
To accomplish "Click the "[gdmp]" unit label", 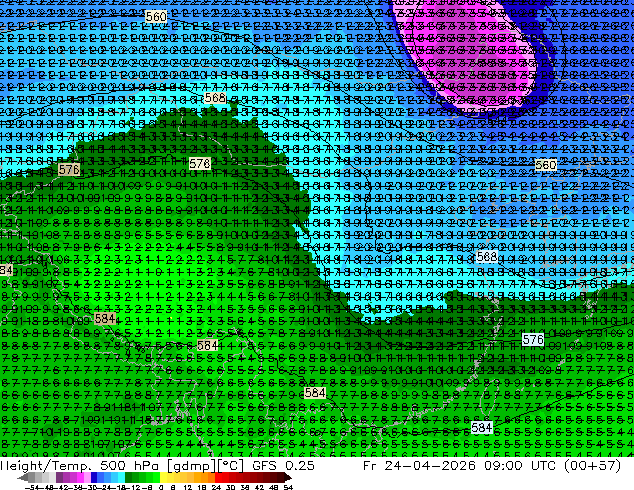I will [x=190, y=466].
